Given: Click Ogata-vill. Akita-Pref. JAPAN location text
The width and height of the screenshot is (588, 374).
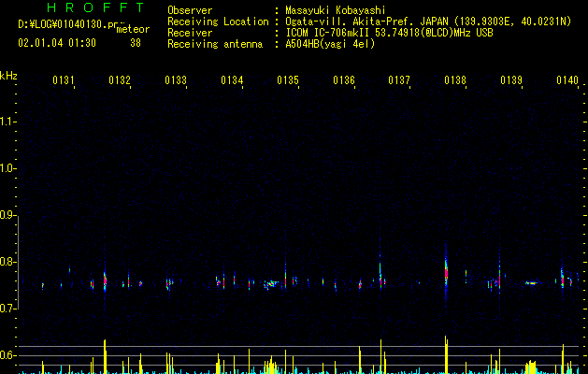Looking at the screenshot, I should point(366,22).
